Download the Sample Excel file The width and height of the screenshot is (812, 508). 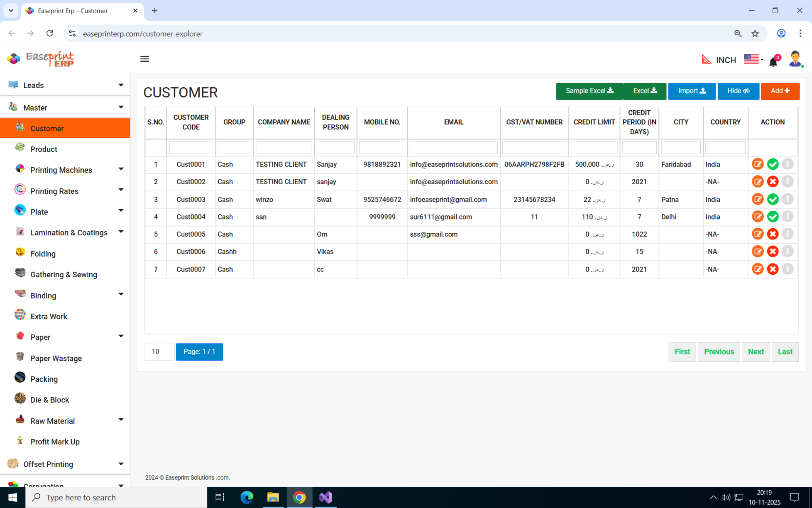[x=589, y=91]
